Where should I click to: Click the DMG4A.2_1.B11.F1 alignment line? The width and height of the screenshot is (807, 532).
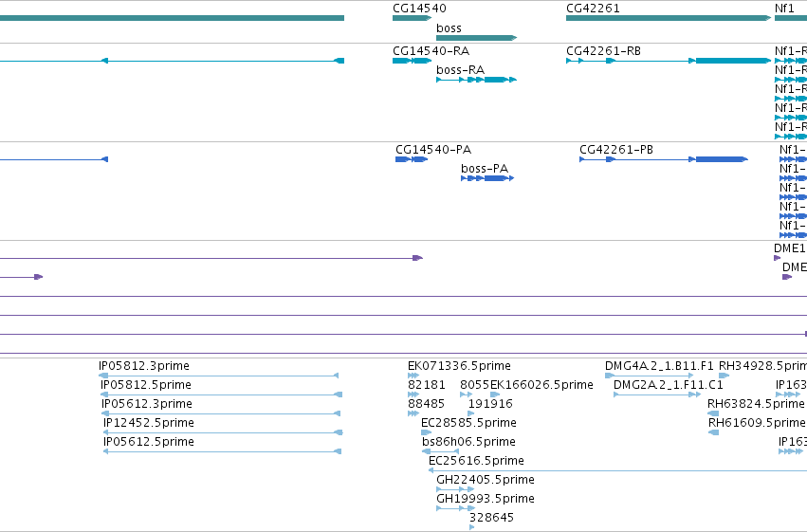point(650,376)
